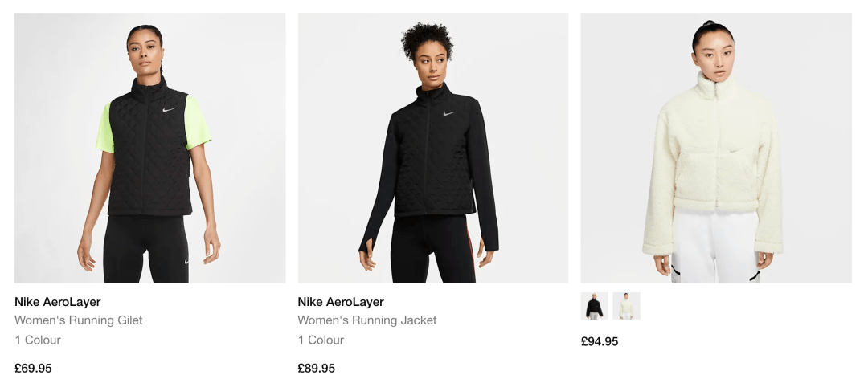Open the Women's Running Jacket product photo
Image resolution: width=868 pixels, height=383 pixels.
click(433, 148)
